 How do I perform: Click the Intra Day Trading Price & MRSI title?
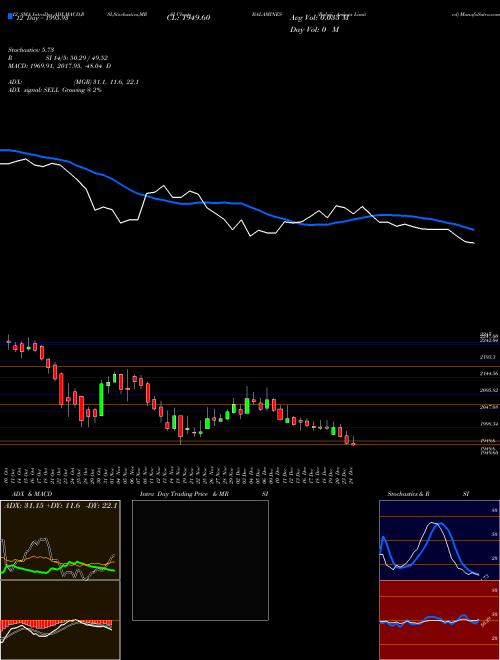click(x=204, y=494)
